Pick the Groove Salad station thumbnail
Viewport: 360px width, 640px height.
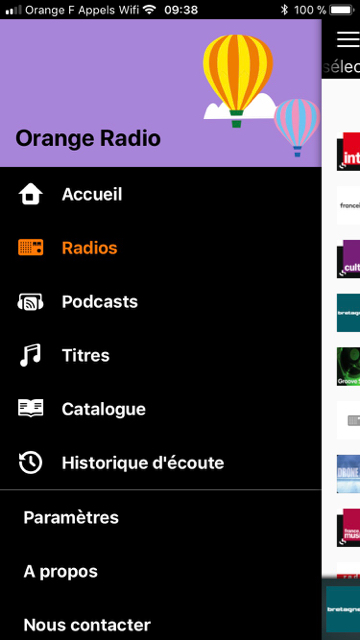[x=349, y=367]
